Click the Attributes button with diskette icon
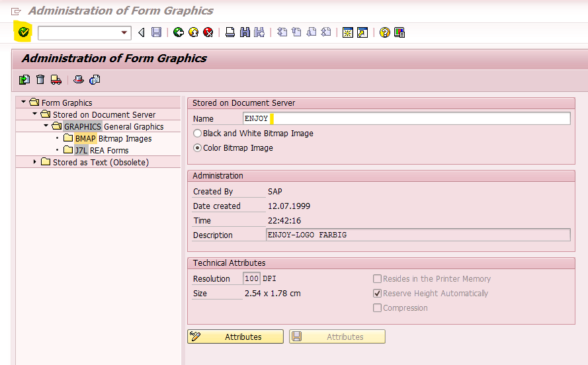The image size is (588, 365). [x=337, y=337]
